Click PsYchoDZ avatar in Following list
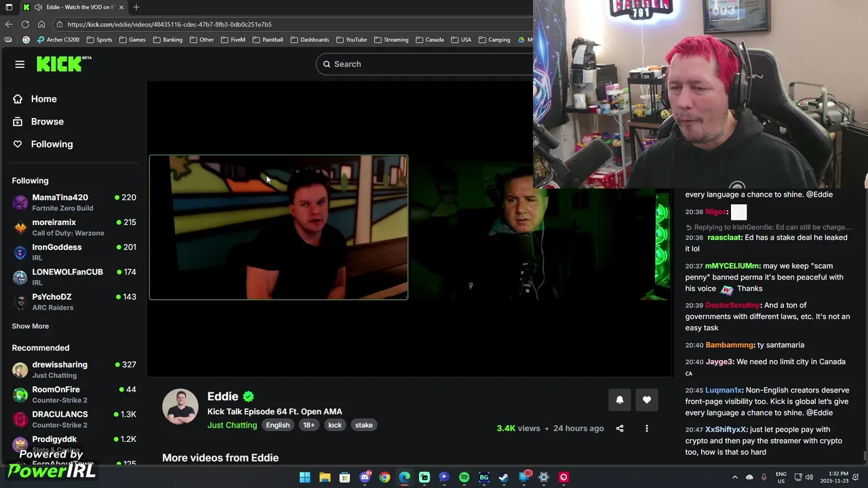Screen dimensions: 868x488 tap(20, 302)
